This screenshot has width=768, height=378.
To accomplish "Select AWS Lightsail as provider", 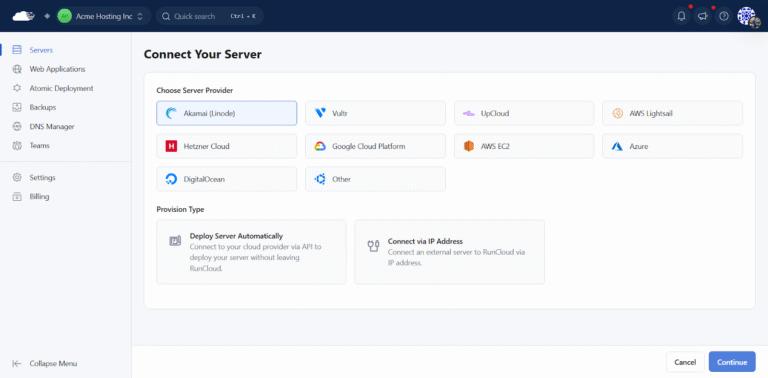I will click(672, 113).
